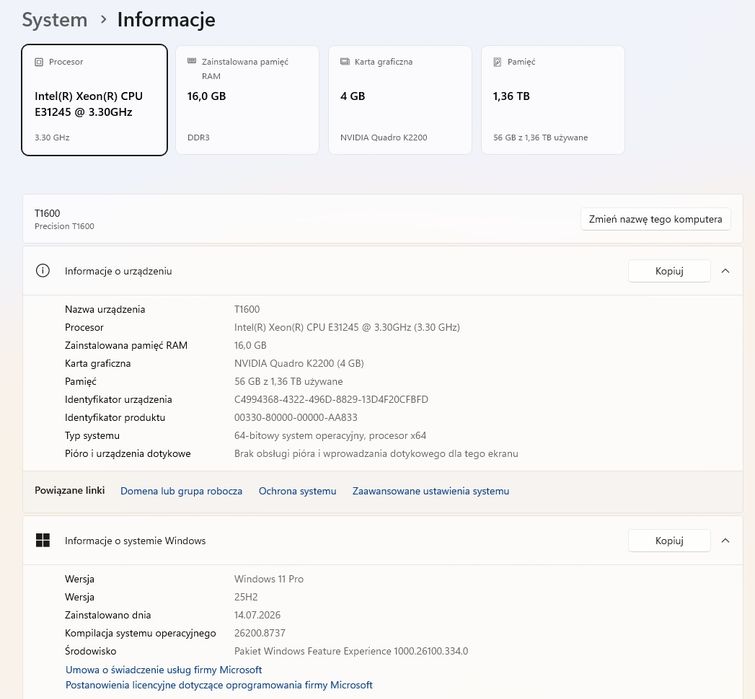Open Umowa o świadczenie usług firmy Microsoft
Screen dimensions: 755x699
(164, 670)
